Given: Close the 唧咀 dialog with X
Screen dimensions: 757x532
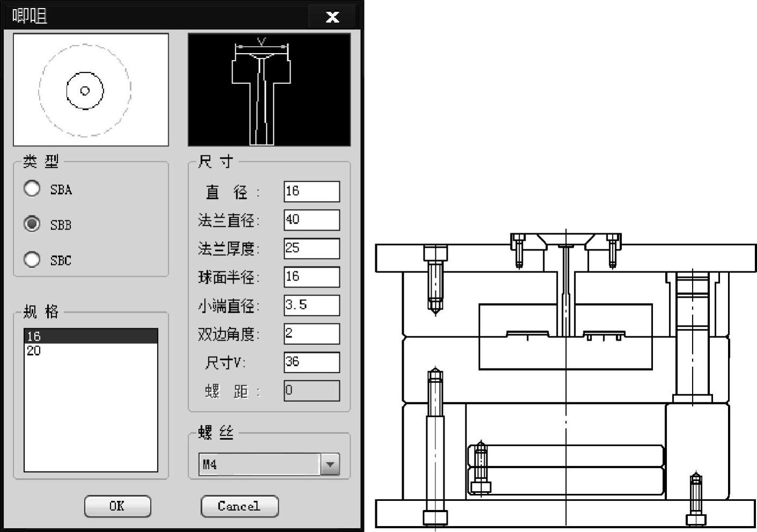Looking at the screenshot, I should (332, 17).
